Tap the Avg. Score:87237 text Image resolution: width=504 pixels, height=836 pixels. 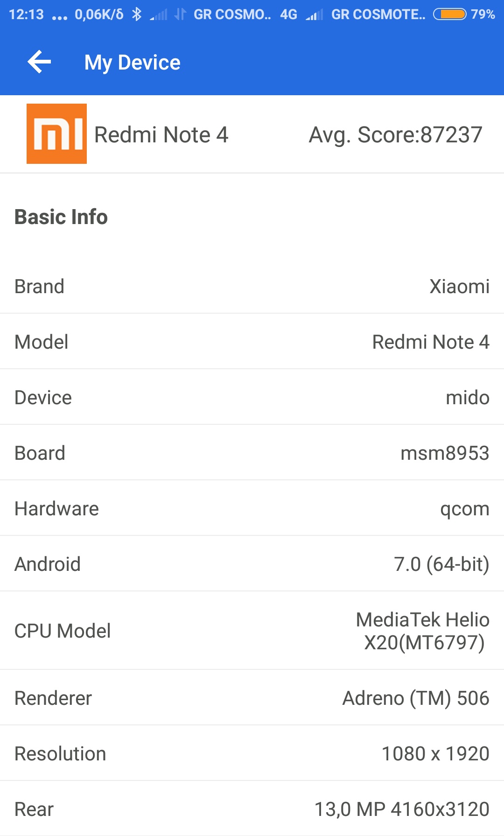[x=395, y=135]
